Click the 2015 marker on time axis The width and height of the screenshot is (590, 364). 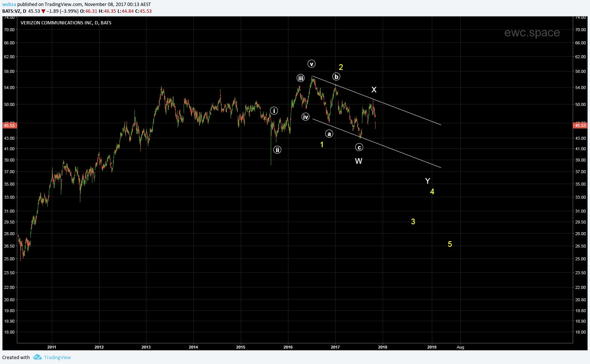point(241,347)
